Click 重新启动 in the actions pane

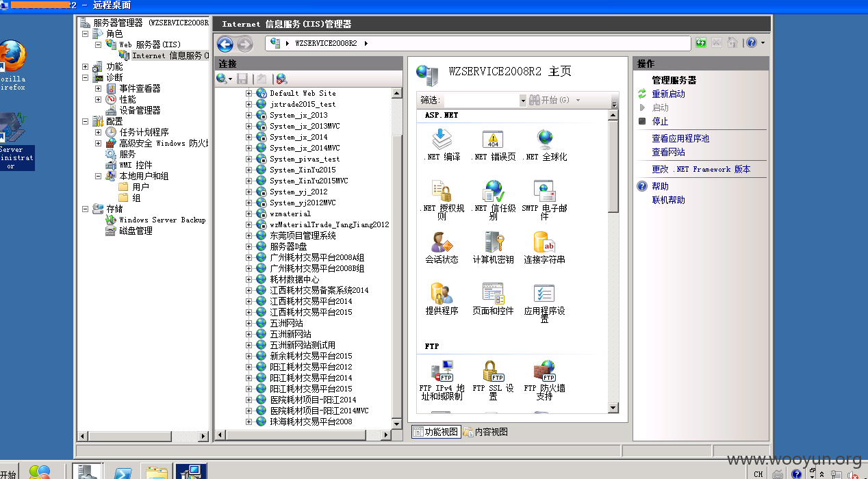668,94
